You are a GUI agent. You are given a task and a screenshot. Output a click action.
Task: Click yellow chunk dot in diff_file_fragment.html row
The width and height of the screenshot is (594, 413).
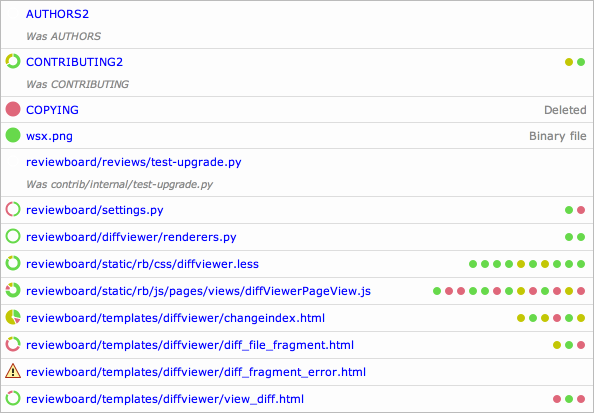(556, 345)
